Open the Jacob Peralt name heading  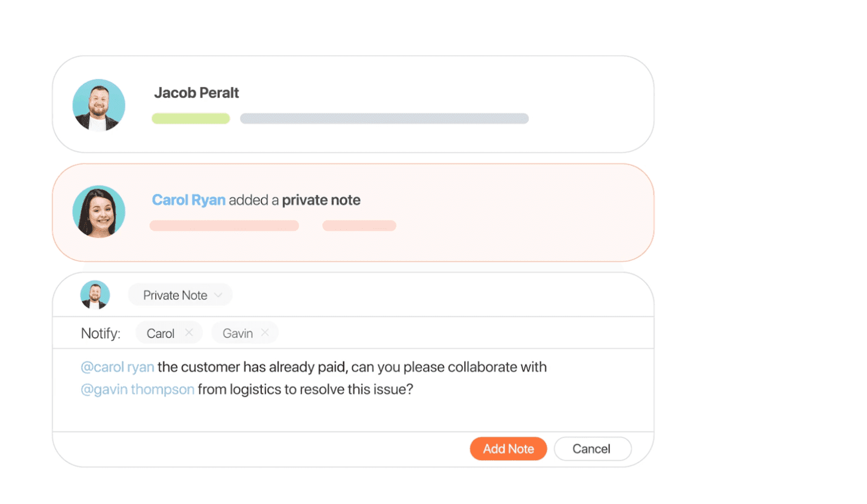pyautogui.click(x=196, y=93)
